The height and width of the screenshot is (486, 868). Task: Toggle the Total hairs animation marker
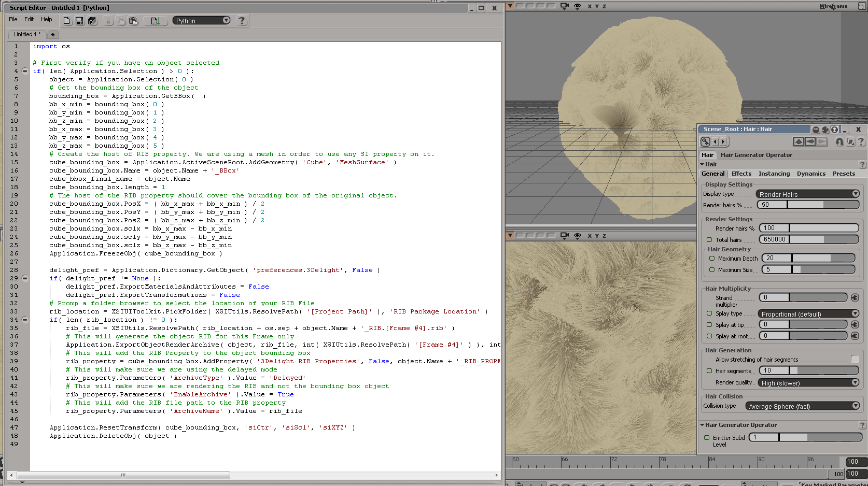click(x=709, y=239)
